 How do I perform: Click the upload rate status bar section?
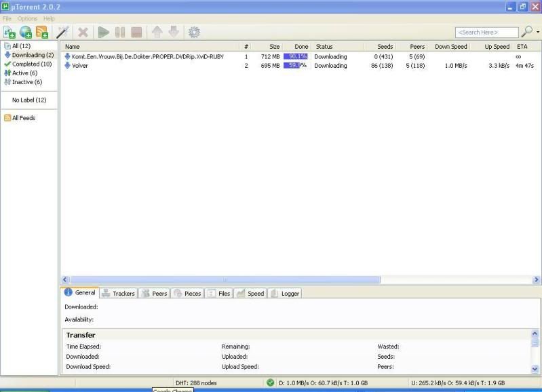tap(458, 383)
